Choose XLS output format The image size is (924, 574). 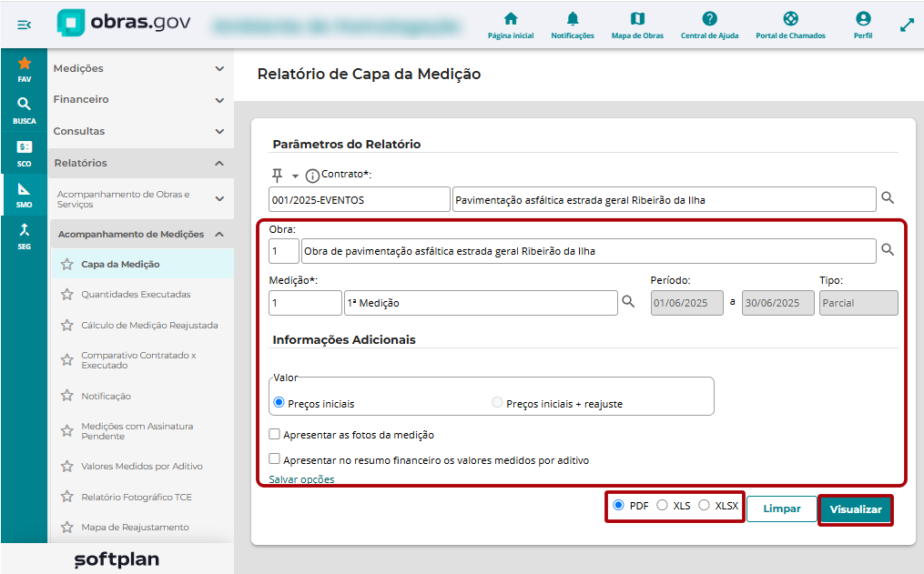663,505
